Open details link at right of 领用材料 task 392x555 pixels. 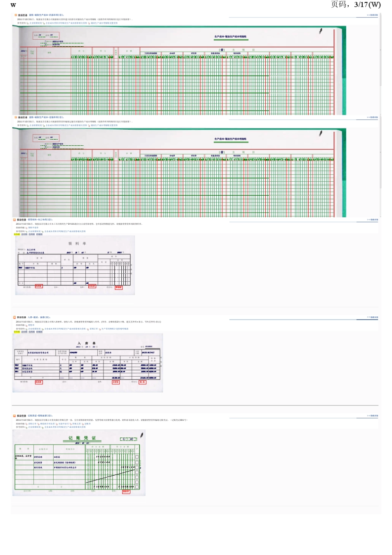[x=372, y=220]
